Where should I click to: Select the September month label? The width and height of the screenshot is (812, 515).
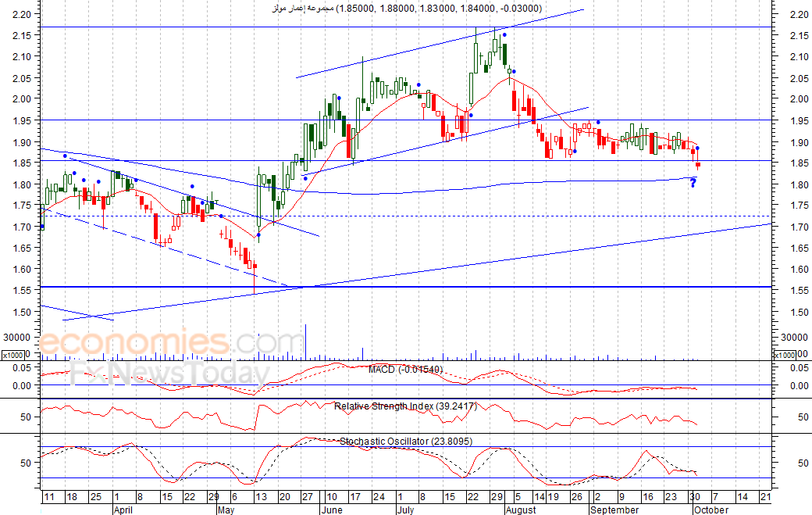tap(614, 510)
